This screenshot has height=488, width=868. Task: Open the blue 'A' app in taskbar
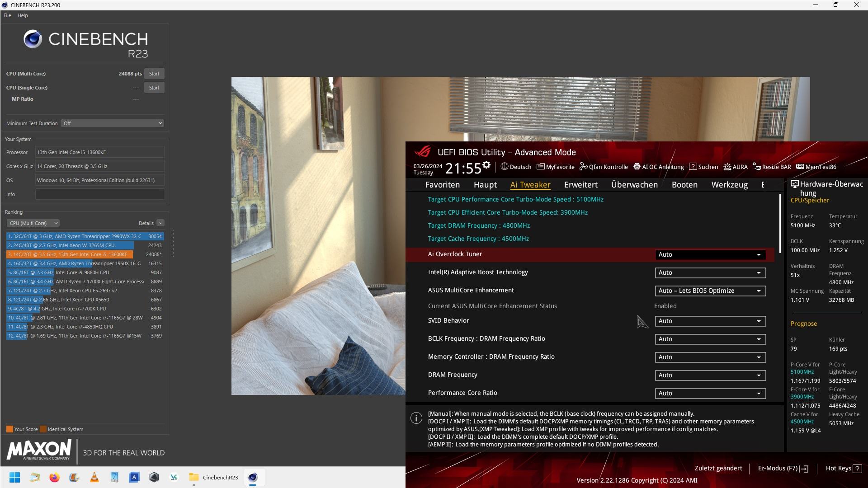click(x=134, y=477)
